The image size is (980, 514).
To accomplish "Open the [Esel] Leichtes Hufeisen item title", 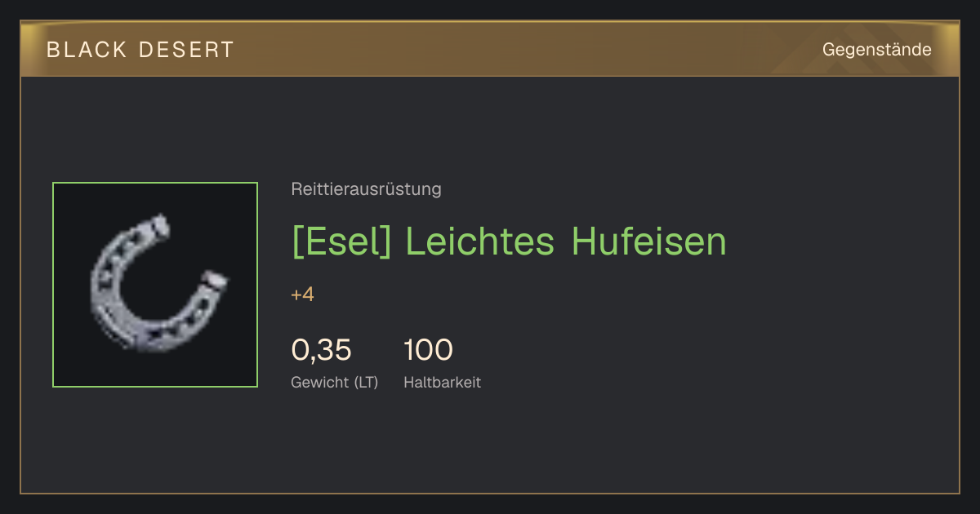I will pos(509,241).
